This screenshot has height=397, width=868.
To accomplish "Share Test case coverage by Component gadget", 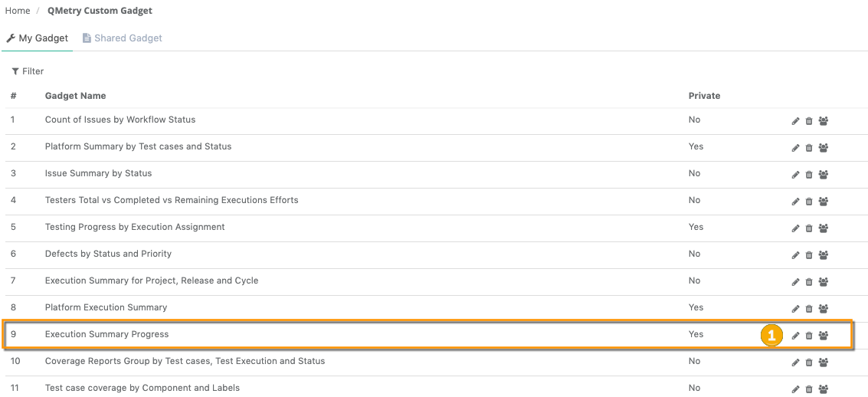I will [824, 389].
